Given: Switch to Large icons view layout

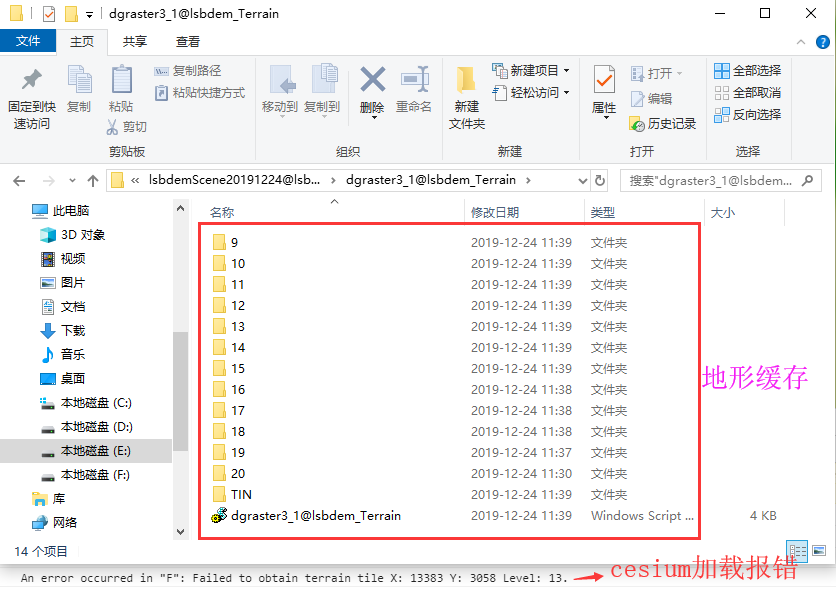Looking at the screenshot, I should [x=819, y=551].
